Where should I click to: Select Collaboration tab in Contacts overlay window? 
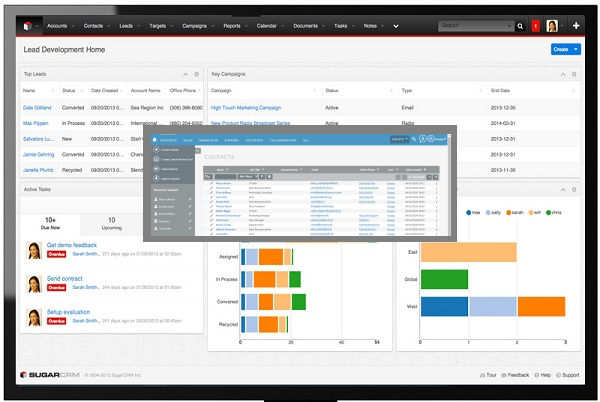click(283, 140)
